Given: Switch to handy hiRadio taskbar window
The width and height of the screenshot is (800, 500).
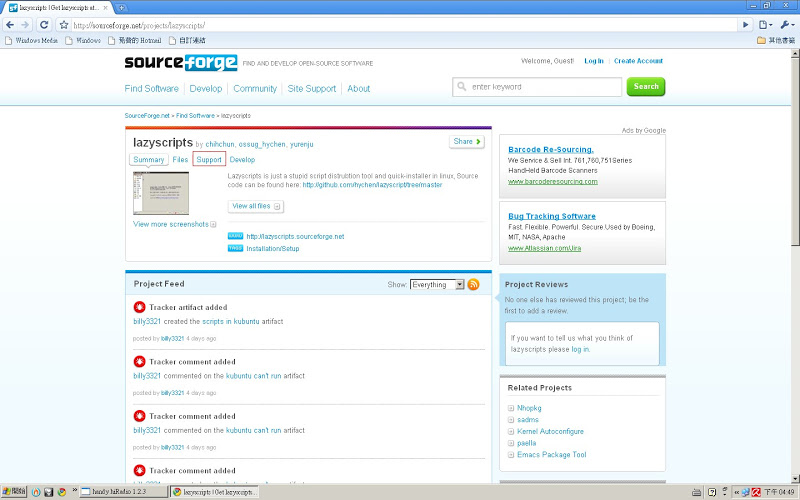Looking at the screenshot, I should point(124,492).
